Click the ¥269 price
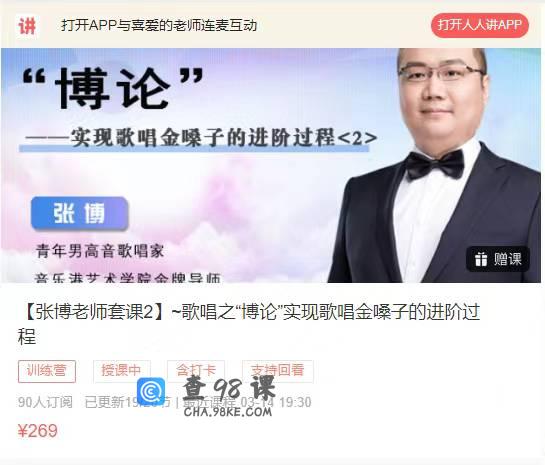 point(38,431)
